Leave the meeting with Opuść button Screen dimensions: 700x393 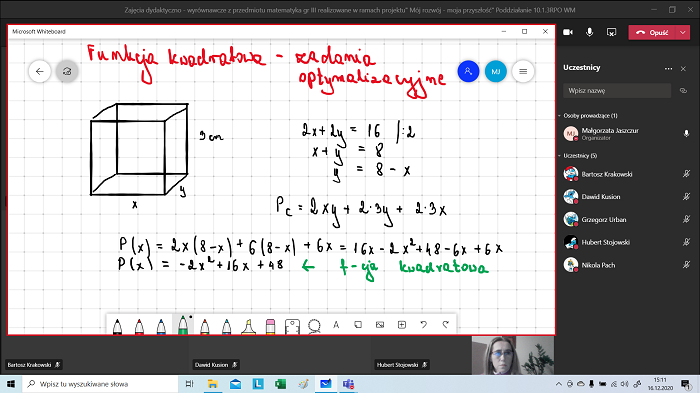click(x=652, y=32)
